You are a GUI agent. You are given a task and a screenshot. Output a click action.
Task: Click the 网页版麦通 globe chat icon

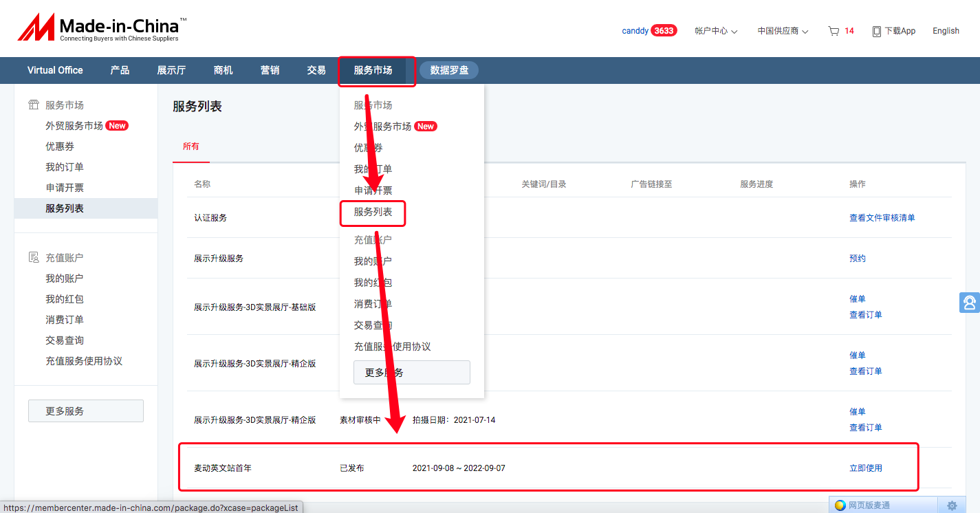840,505
